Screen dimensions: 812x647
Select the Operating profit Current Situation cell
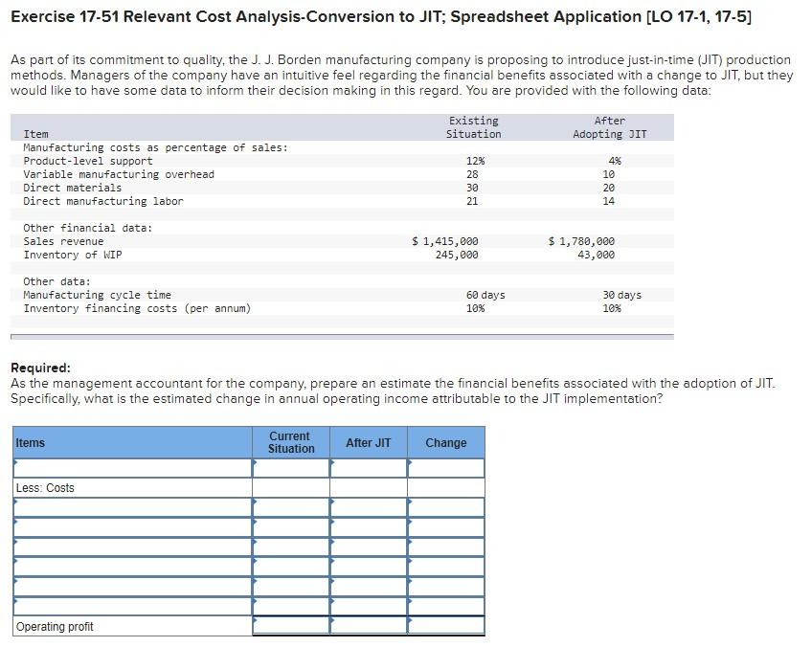coord(290,627)
